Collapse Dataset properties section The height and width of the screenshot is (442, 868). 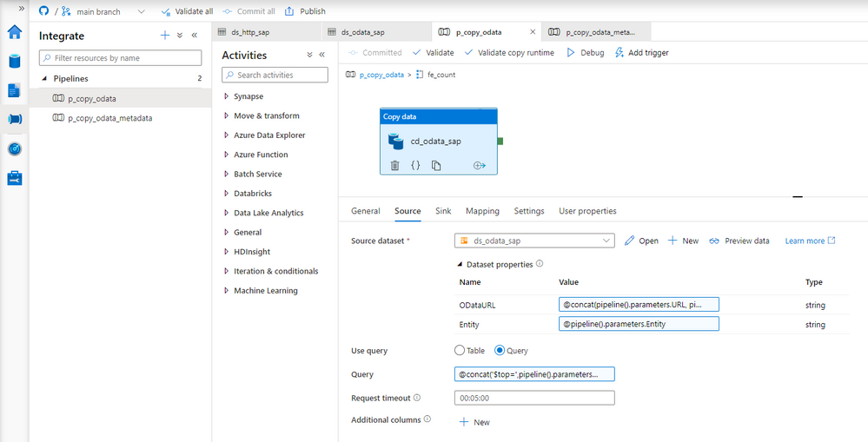click(x=459, y=265)
